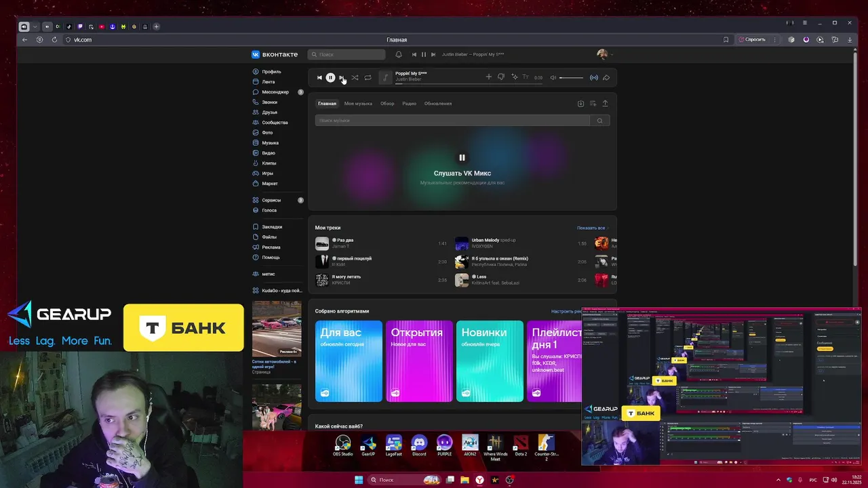Bookmark the page in address bar
868x488 pixels.
coord(726,39)
